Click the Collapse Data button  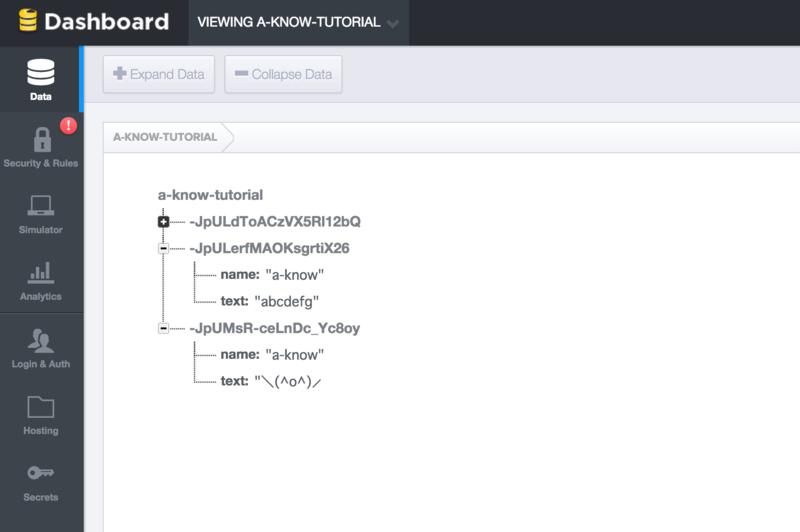283,74
